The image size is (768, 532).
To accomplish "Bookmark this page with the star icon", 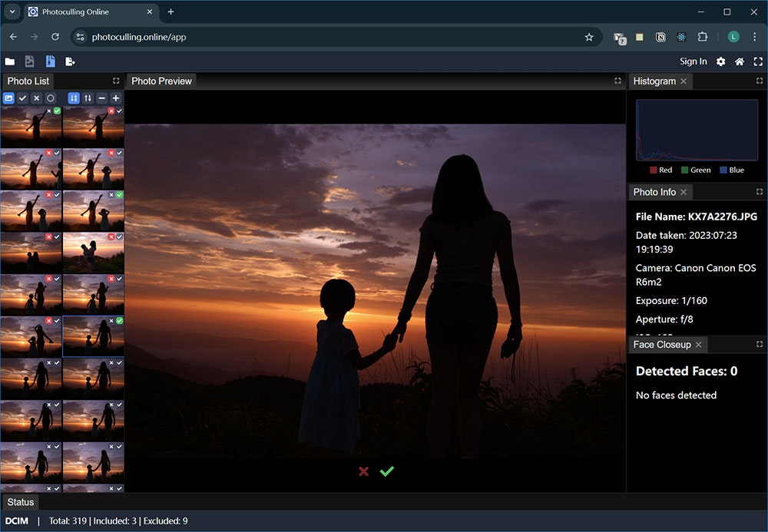I will click(x=589, y=37).
